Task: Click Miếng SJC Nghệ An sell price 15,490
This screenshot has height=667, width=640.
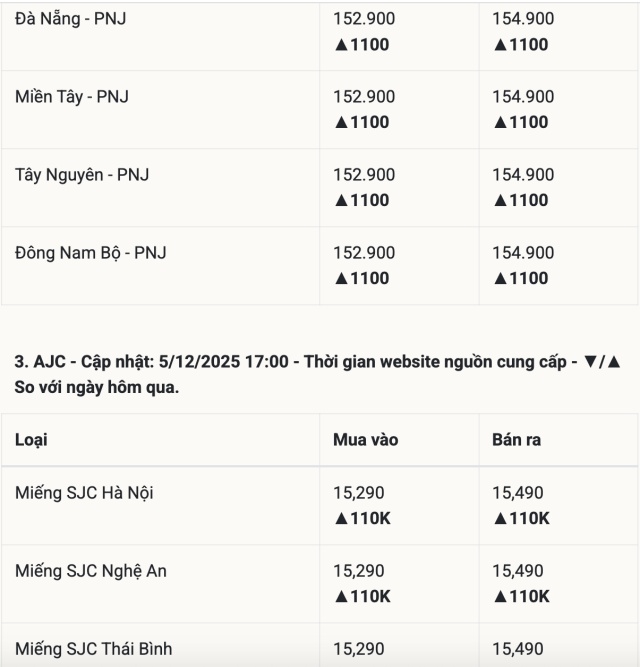Action: coord(518,571)
